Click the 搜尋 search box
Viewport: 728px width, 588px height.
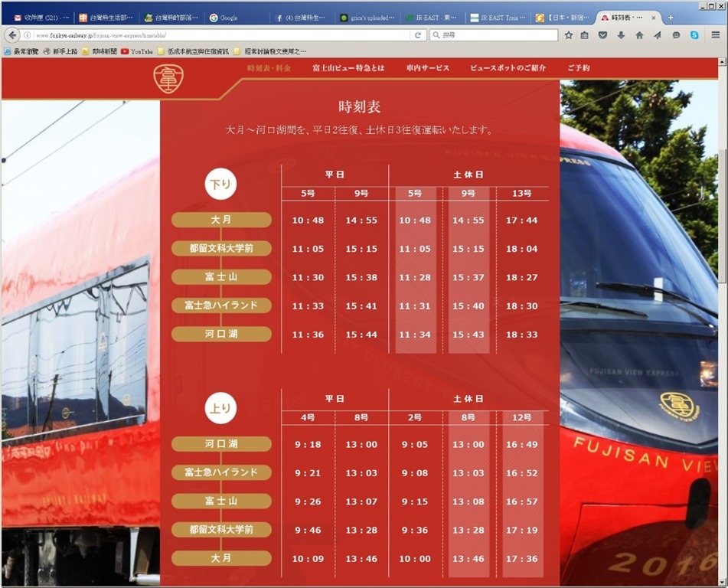(494, 35)
